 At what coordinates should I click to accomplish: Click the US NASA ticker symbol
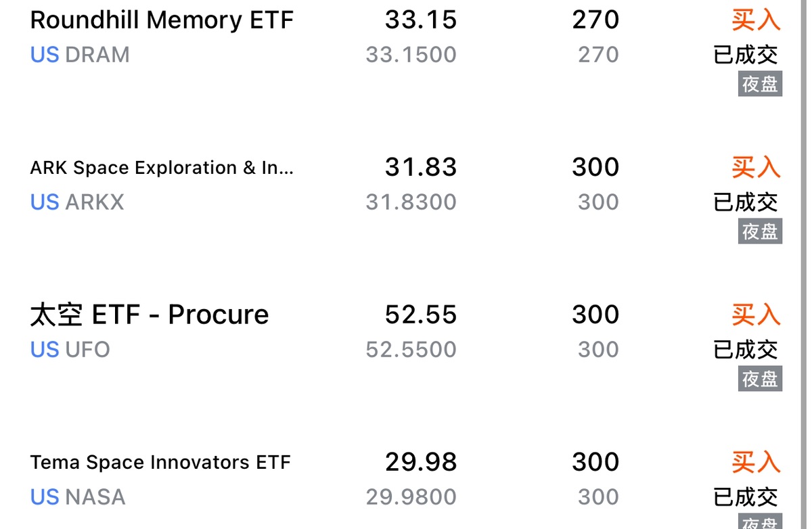(78, 497)
